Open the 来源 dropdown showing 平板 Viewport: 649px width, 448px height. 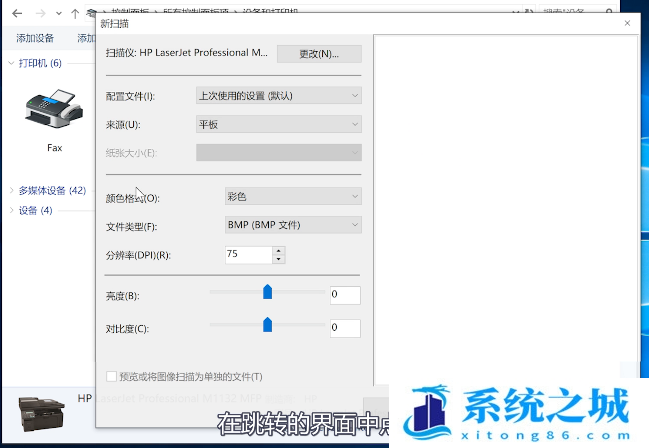[x=279, y=124]
